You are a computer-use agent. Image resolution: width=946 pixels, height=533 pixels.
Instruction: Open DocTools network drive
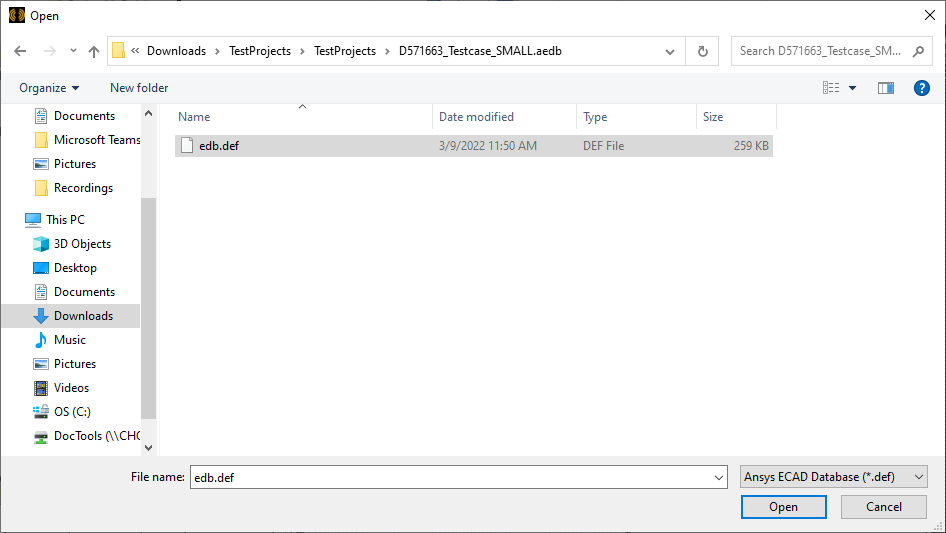[86, 436]
